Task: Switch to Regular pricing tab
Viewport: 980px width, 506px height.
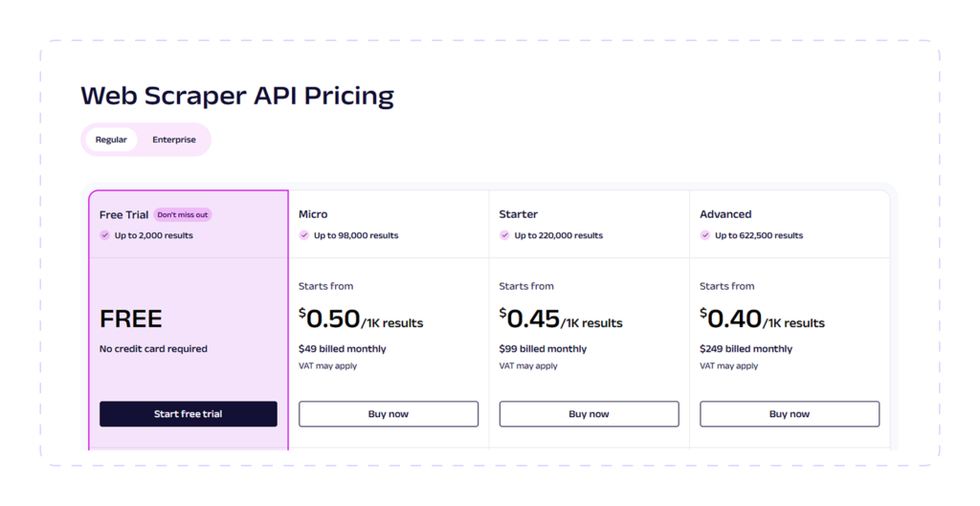Action: pyautogui.click(x=111, y=140)
